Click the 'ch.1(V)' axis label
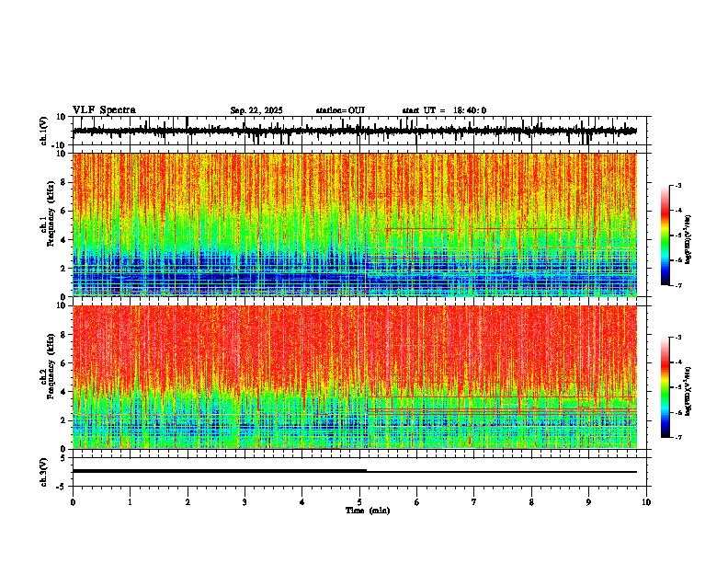728x563 pixels. pos(44,131)
